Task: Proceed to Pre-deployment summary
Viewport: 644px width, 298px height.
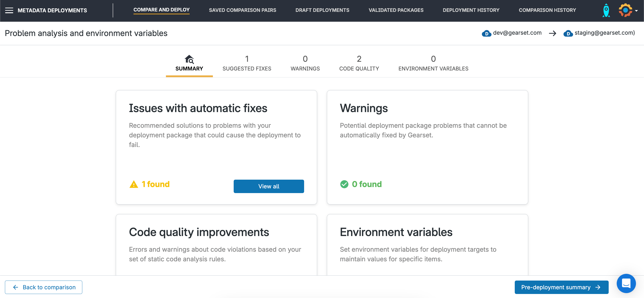Action: tap(561, 287)
